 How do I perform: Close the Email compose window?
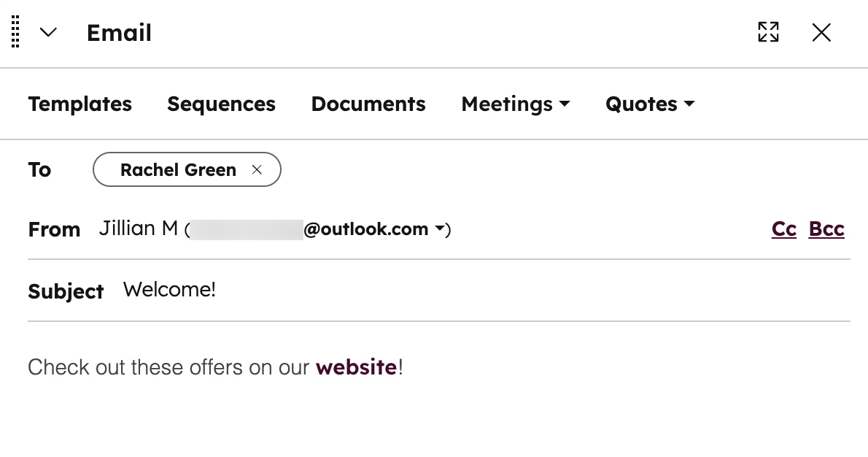pyautogui.click(x=821, y=32)
